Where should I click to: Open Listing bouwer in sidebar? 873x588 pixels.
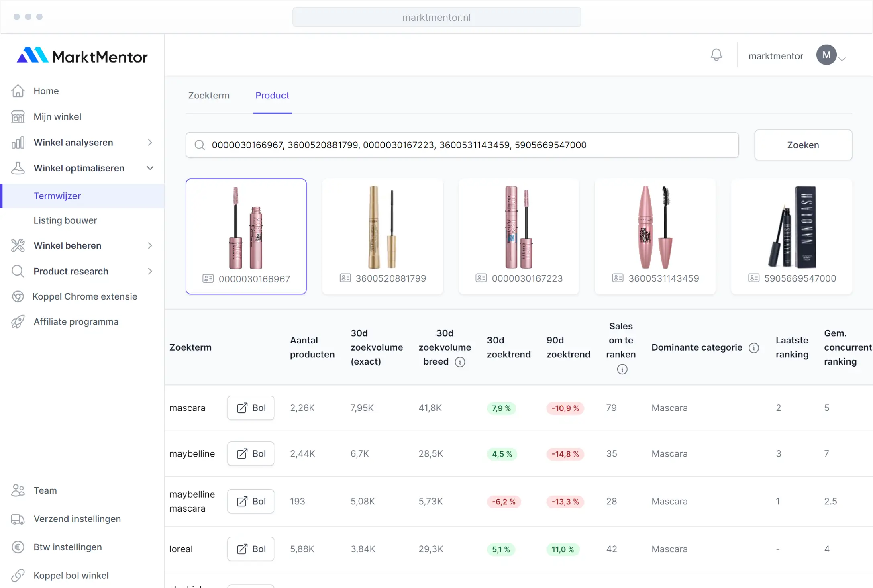click(65, 220)
